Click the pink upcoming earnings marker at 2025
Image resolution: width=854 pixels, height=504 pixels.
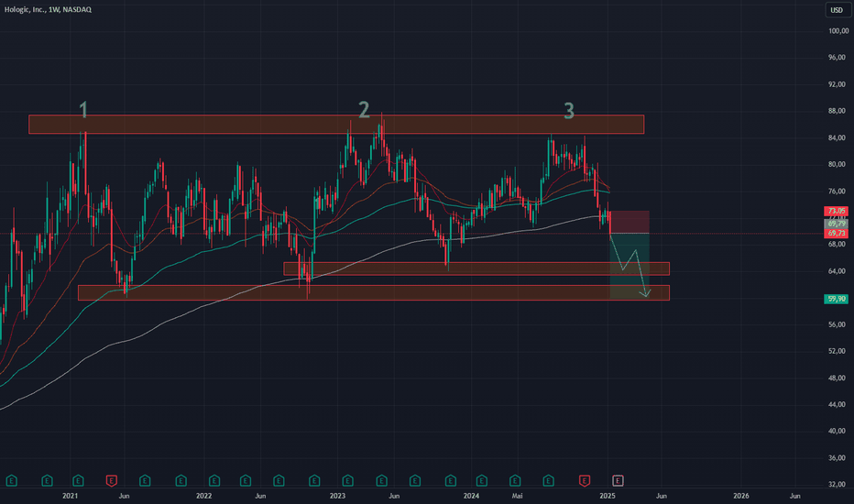618,480
